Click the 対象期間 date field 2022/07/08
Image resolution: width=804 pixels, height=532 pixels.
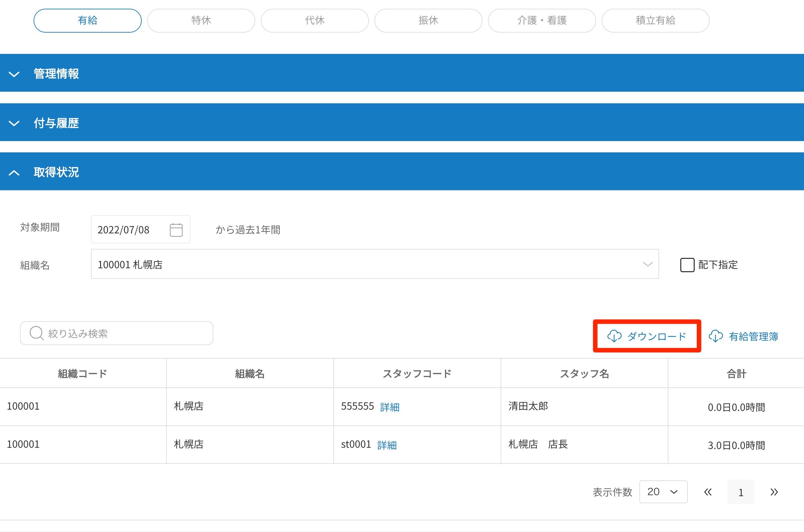coord(129,230)
